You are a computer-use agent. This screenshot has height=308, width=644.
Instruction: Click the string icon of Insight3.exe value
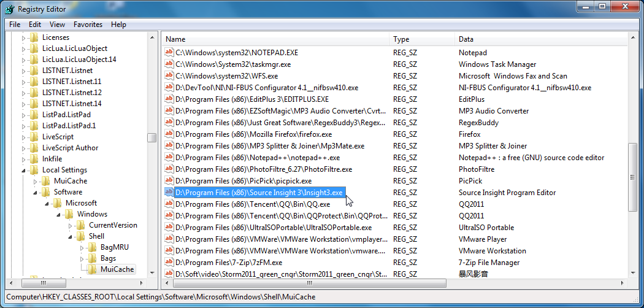[x=169, y=192]
